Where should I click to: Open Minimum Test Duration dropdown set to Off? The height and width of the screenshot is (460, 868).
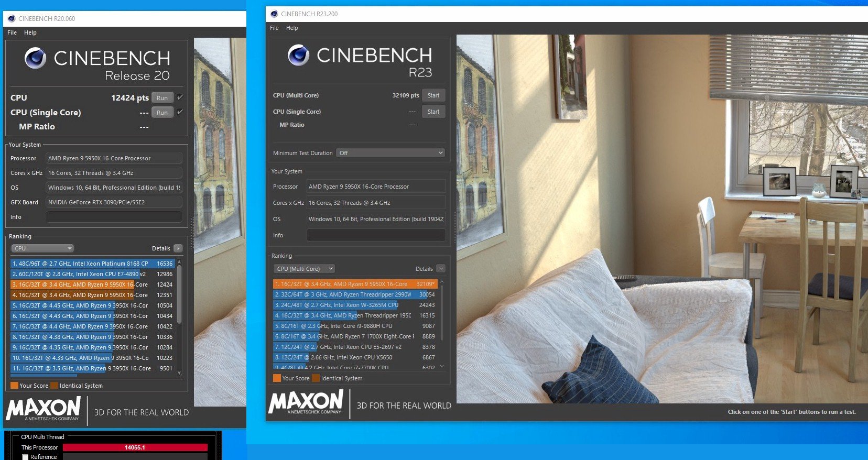tap(390, 153)
